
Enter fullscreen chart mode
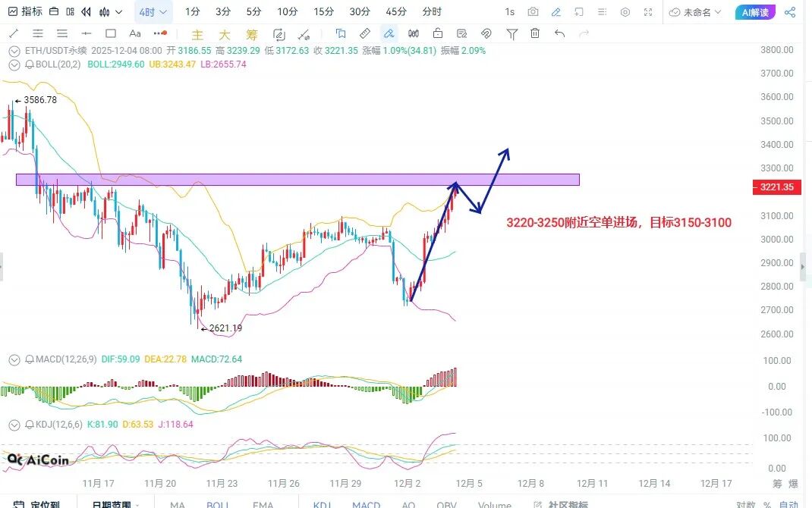coord(648,12)
